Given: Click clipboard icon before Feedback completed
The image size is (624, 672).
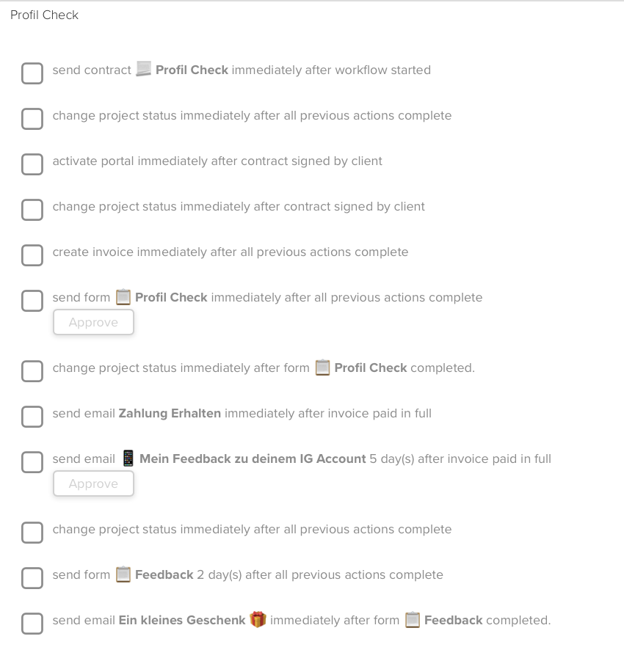Looking at the screenshot, I should (413, 620).
